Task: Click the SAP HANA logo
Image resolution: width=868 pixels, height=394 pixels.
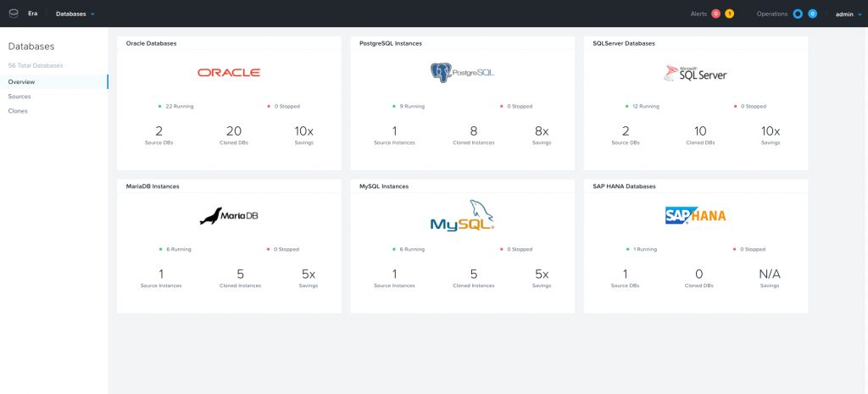Action: click(x=695, y=216)
